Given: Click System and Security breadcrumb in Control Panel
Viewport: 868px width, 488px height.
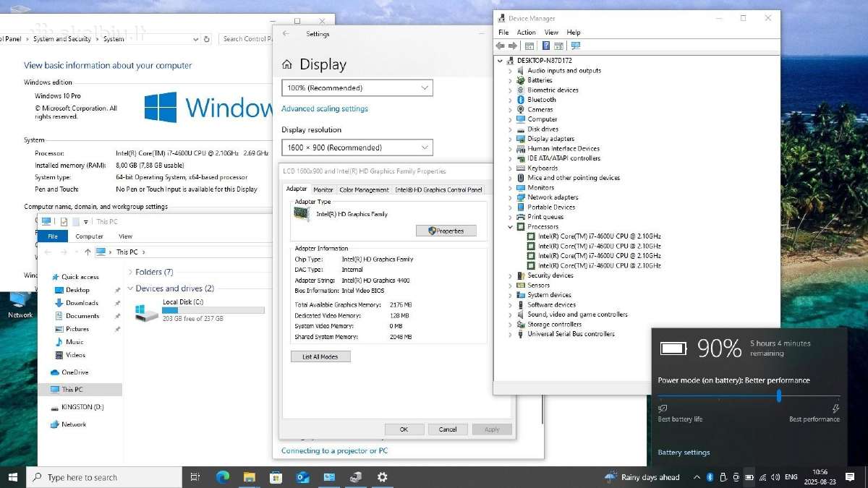Looking at the screenshot, I should click(62, 39).
